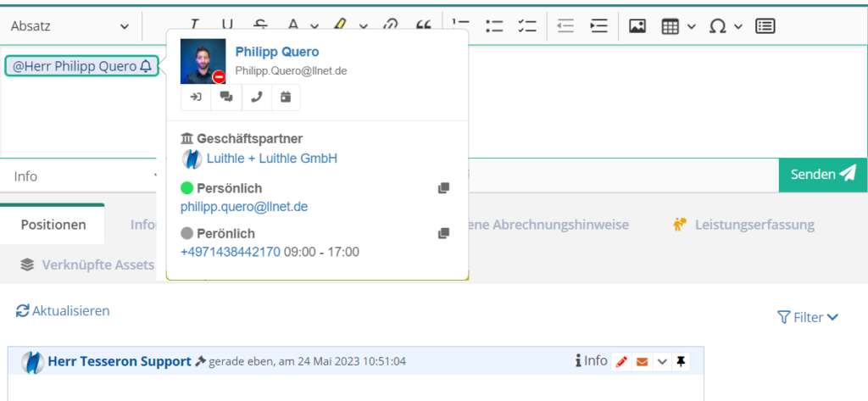Click the phone call icon in contact card
The image size is (868, 401).
(x=256, y=97)
